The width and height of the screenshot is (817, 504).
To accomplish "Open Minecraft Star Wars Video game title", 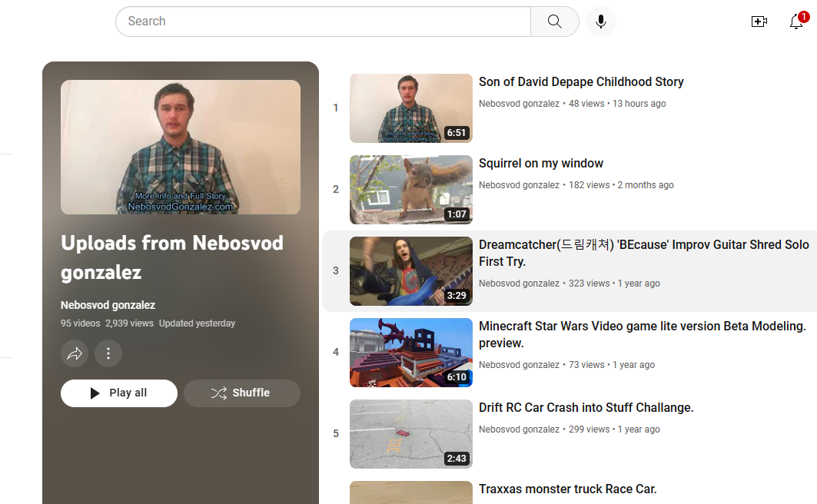I will 643,334.
